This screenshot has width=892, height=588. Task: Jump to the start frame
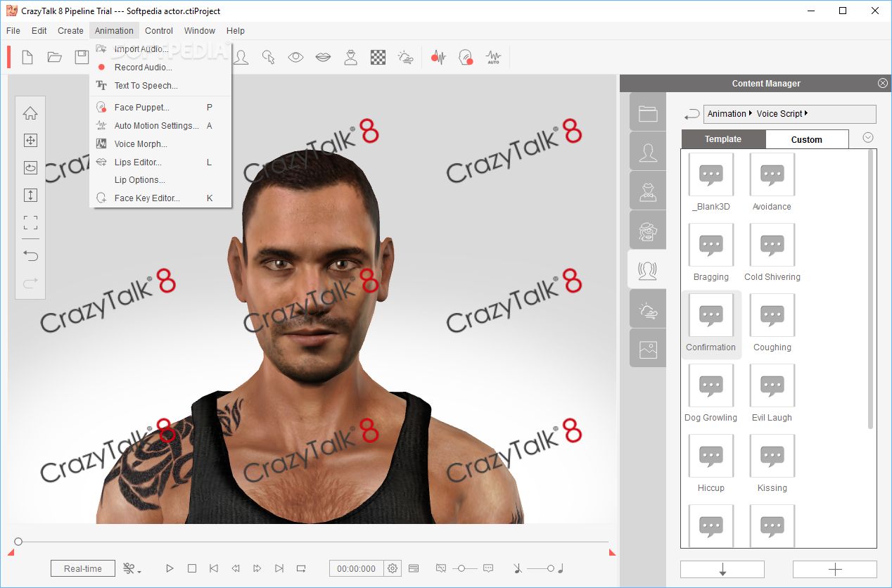click(214, 568)
